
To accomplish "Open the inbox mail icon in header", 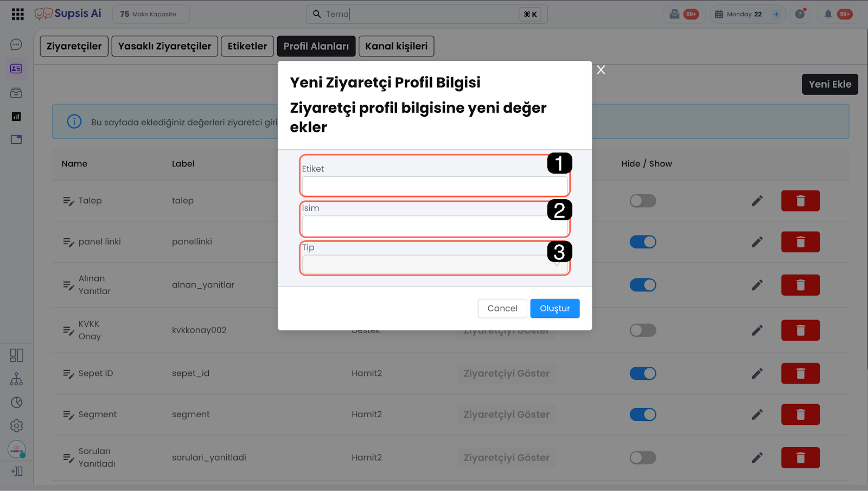I will tap(674, 14).
